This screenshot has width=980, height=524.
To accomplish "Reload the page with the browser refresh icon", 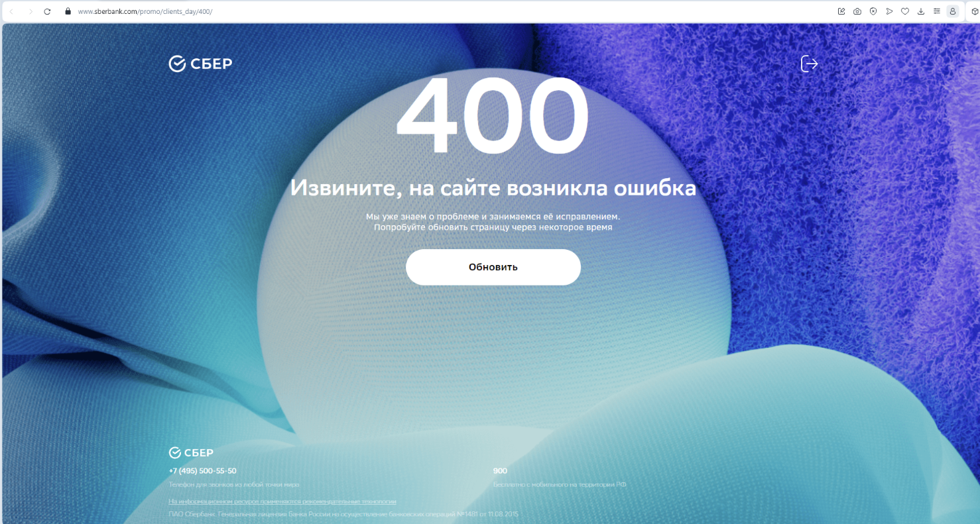I will coord(47,11).
